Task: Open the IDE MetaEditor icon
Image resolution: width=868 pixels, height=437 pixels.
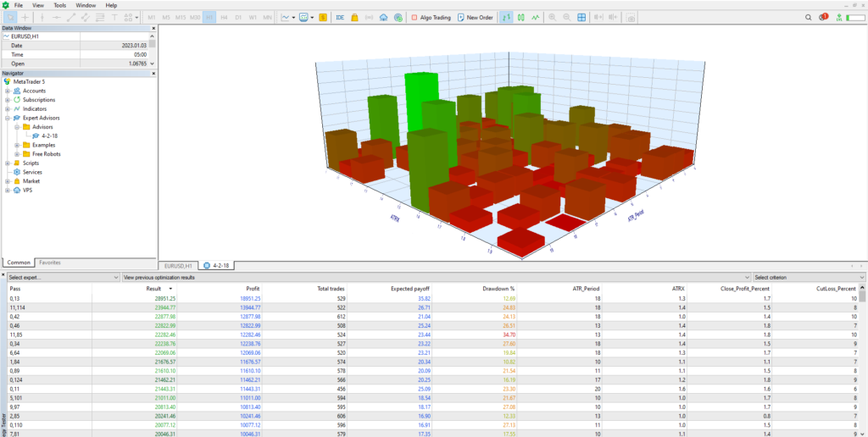Action: click(340, 17)
